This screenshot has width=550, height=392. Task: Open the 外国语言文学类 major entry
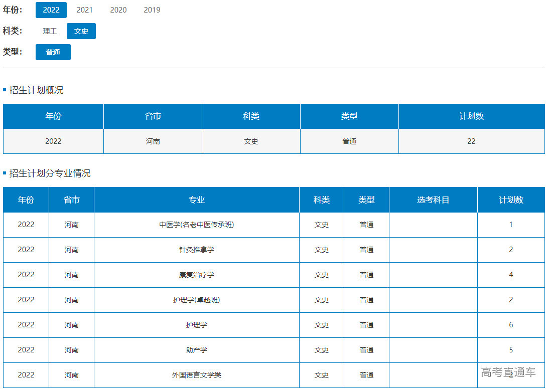pos(196,375)
